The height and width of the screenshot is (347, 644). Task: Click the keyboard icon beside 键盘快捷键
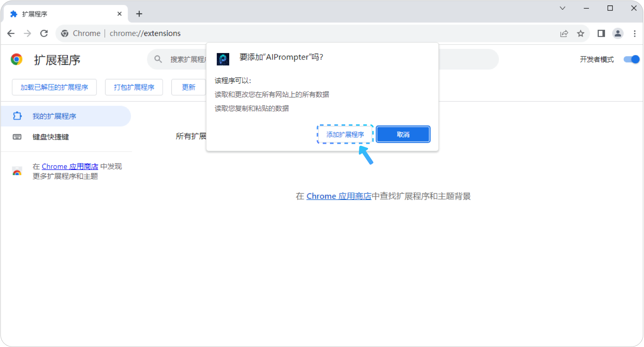pos(17,137)
